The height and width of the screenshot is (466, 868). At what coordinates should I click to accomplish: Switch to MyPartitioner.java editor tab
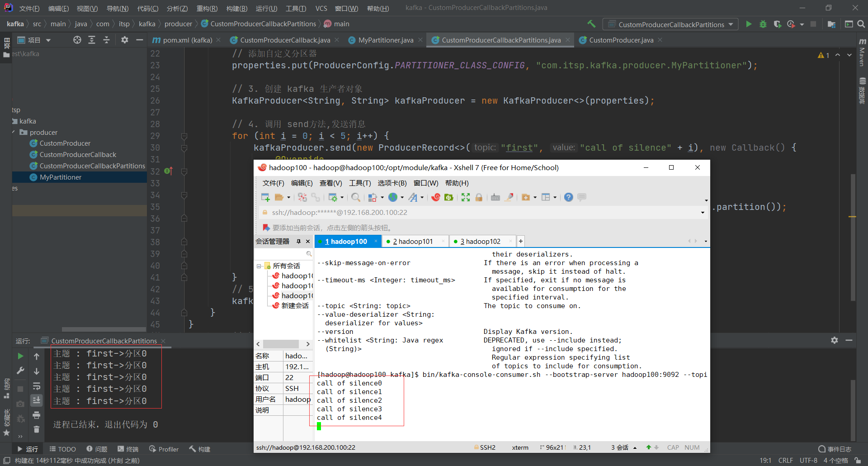(386, 40)
